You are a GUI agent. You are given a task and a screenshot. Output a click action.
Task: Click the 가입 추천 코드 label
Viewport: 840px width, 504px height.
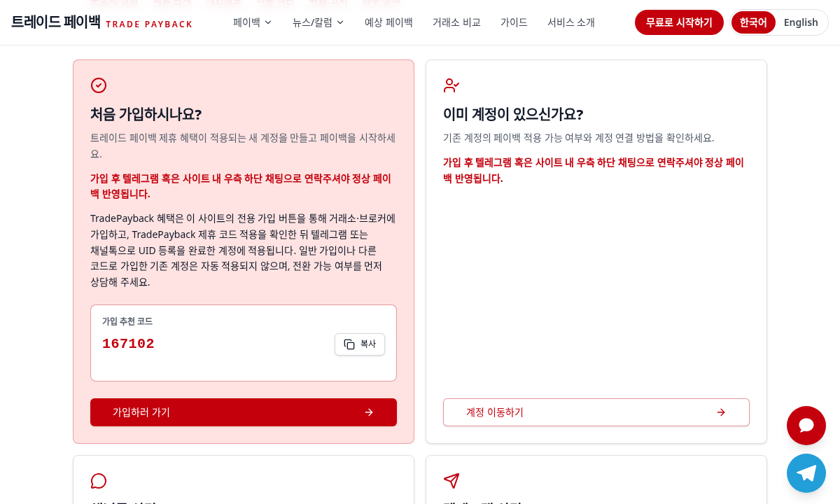127,321
